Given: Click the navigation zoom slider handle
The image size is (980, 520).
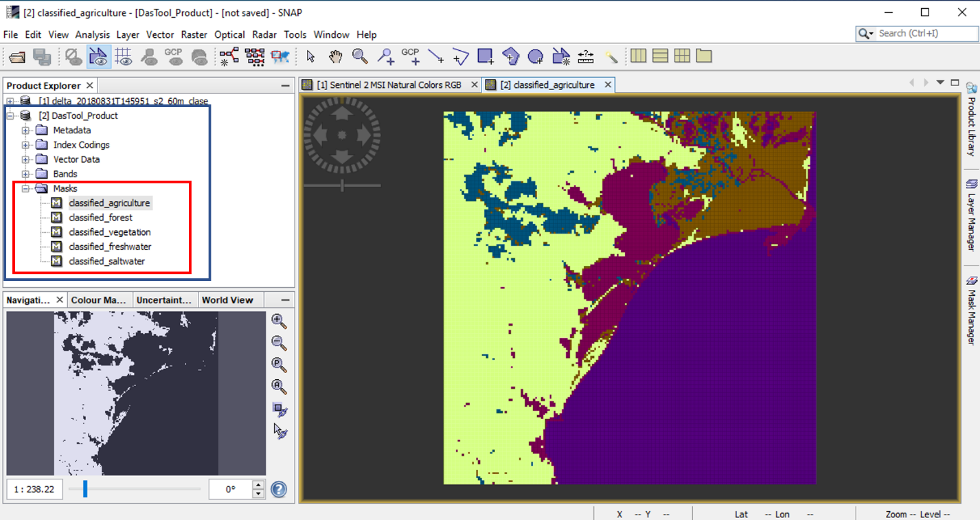Looking at the screenshot, I should pyautogui.click(x=85, y=489).
